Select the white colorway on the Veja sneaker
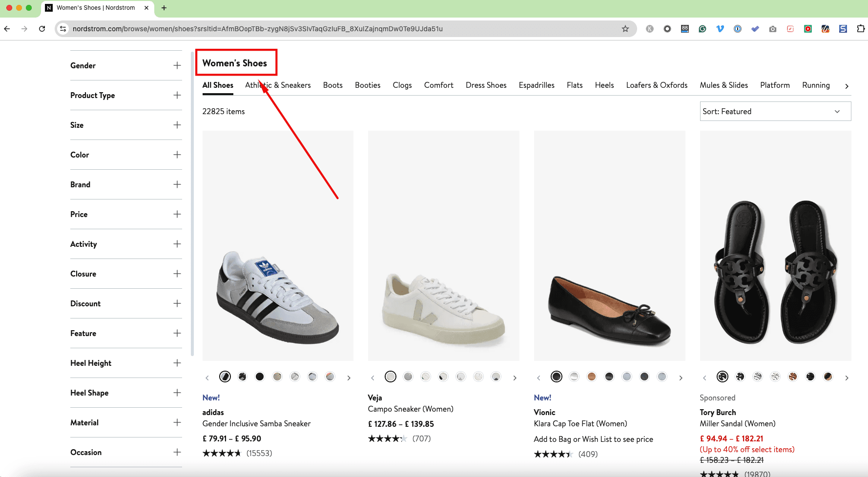Viewport: 868px width, 477px height. click(390, 377)
